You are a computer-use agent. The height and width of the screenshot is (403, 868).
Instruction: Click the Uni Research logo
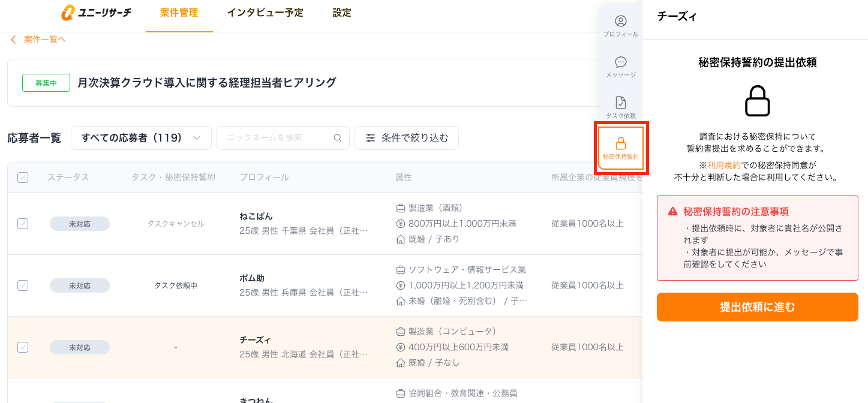97,13
